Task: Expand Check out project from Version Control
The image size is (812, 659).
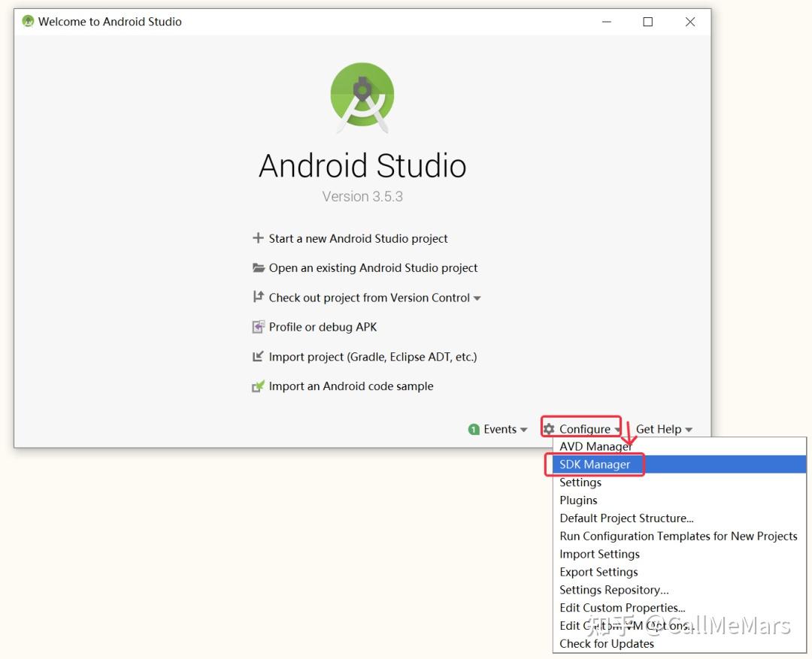Action: (x=374, y=298)
